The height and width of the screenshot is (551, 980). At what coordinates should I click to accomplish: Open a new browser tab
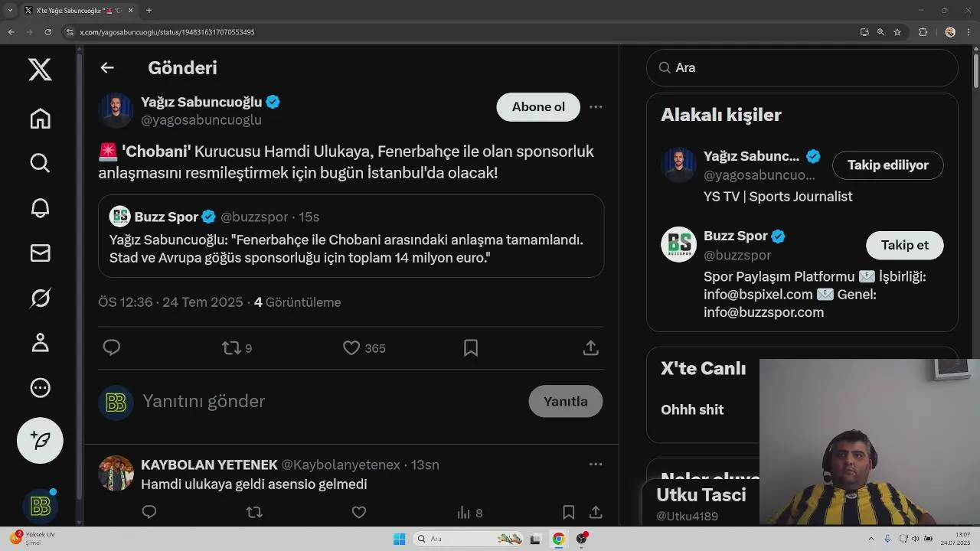coord(149,11)
